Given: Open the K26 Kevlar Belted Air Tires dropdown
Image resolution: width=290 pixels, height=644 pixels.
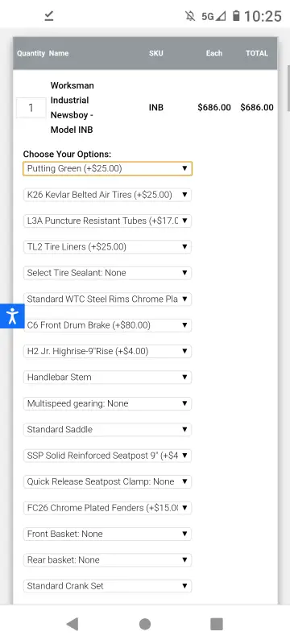Looking at the screenshot, I should pyautogui.click(x=108, y=195).
